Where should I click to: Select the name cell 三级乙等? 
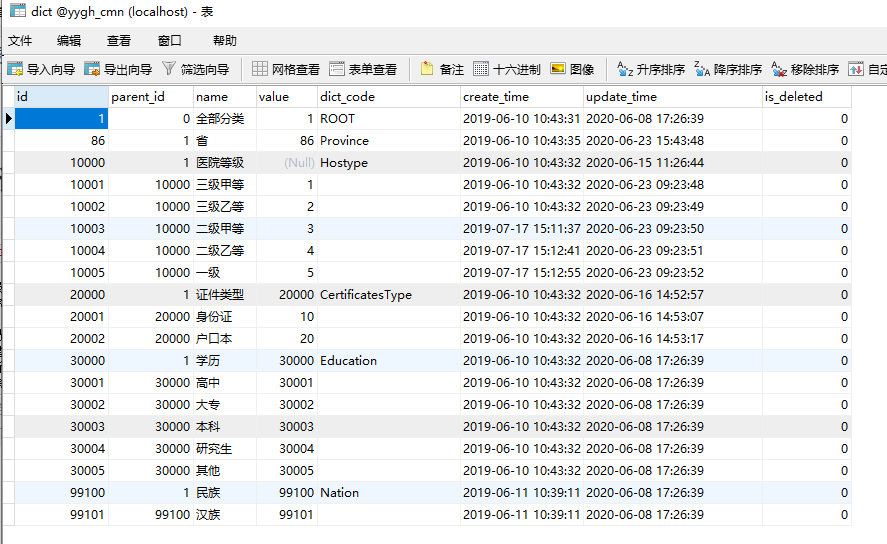225,207
